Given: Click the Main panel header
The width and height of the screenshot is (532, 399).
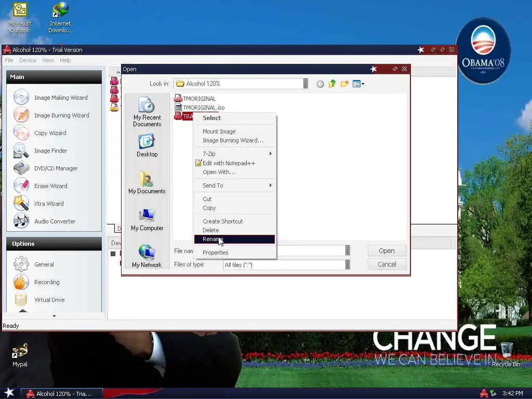Looking at the screenshot, I should 54,77.
